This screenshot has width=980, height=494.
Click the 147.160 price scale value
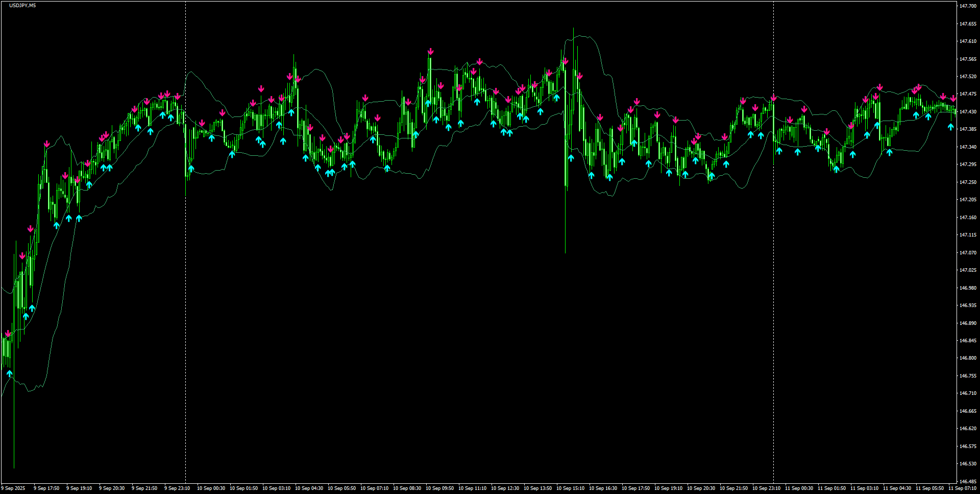(x=968, y=218)
